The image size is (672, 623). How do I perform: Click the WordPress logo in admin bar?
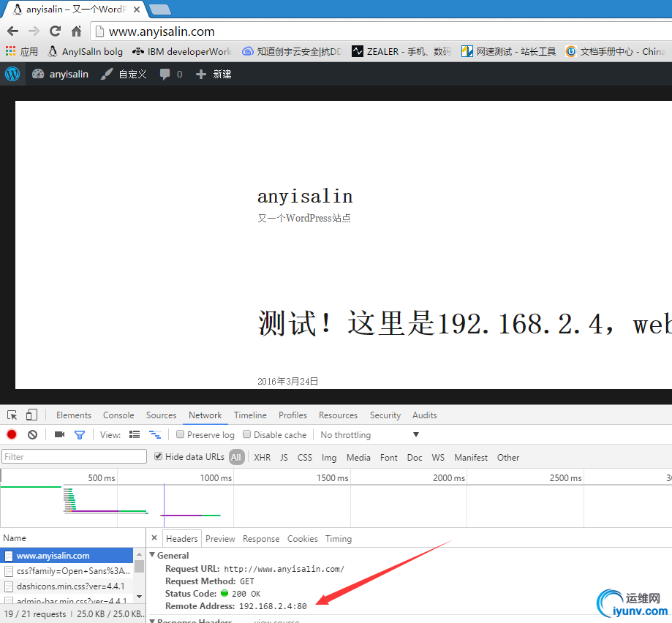click(x=12, y=74)
